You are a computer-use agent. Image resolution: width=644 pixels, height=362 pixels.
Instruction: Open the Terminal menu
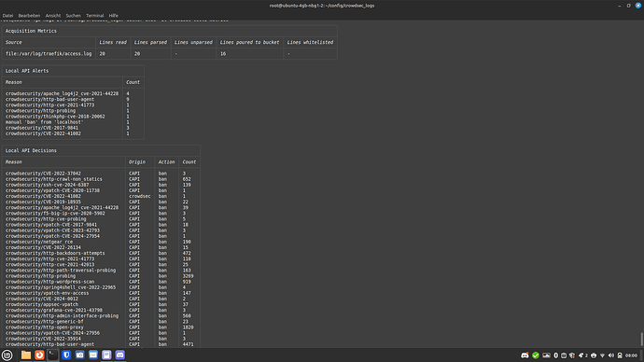(95, 16)
